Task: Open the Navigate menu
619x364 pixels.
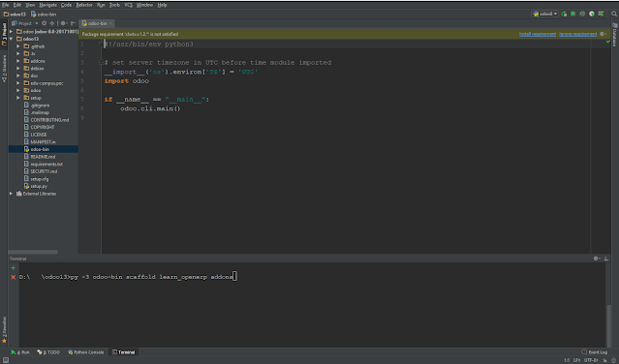Action: point(47,5)
